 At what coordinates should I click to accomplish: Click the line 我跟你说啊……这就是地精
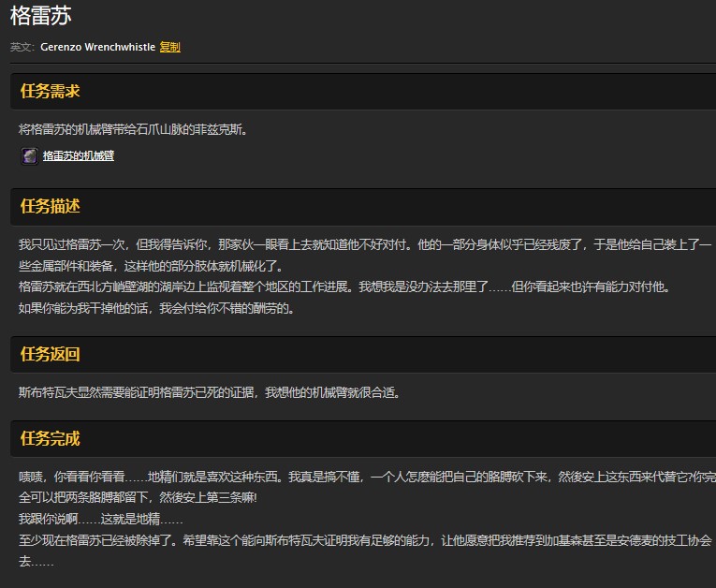[x=101, y=519]
